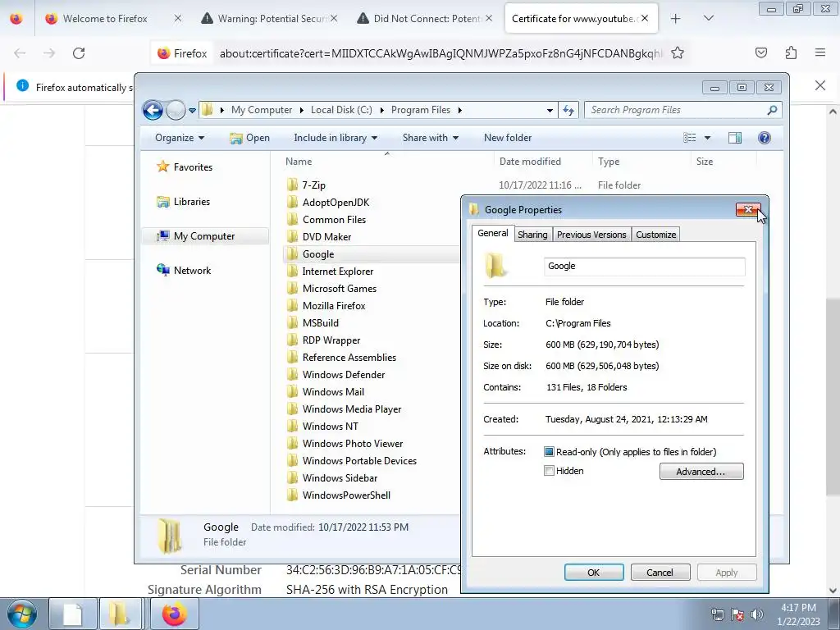The height and width of the screenshot is (630, 840).
Task: Open volume speaker tray icon
Action: click(x=756, y=614)
